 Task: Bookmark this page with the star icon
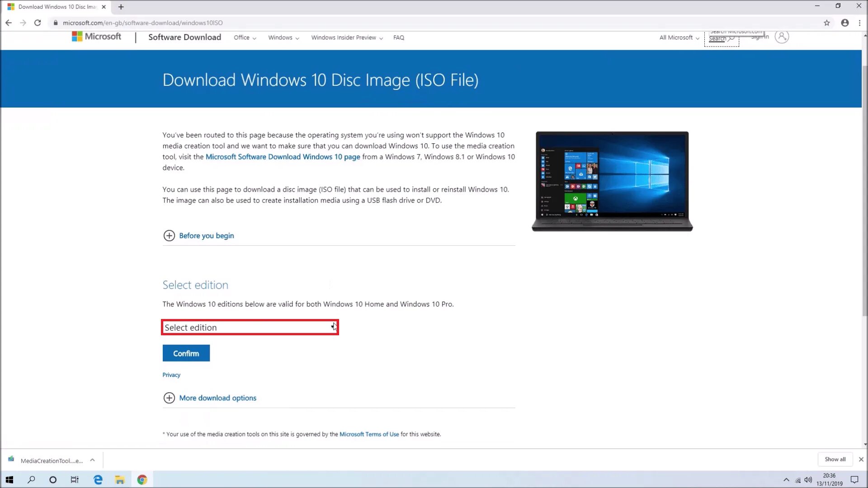click(827, 23)
